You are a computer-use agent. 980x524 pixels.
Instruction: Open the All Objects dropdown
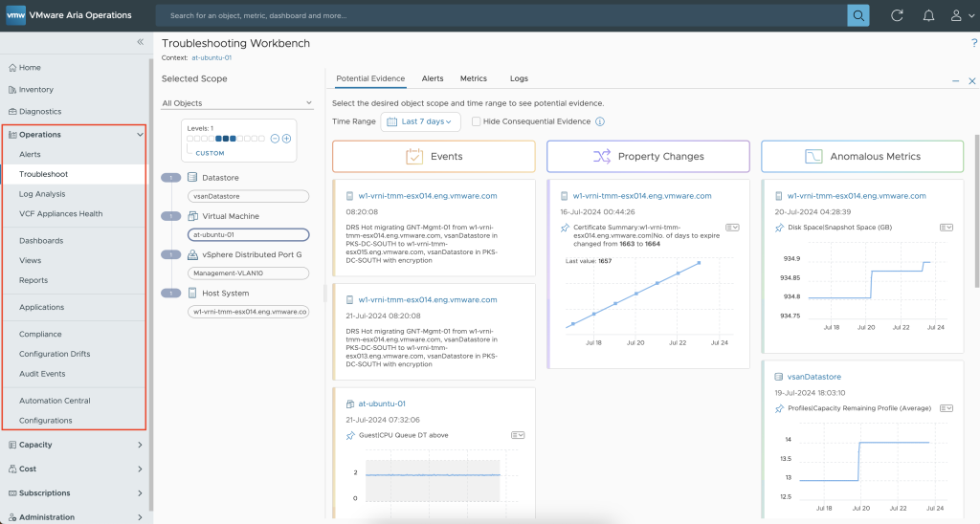[x=236, y=103]
